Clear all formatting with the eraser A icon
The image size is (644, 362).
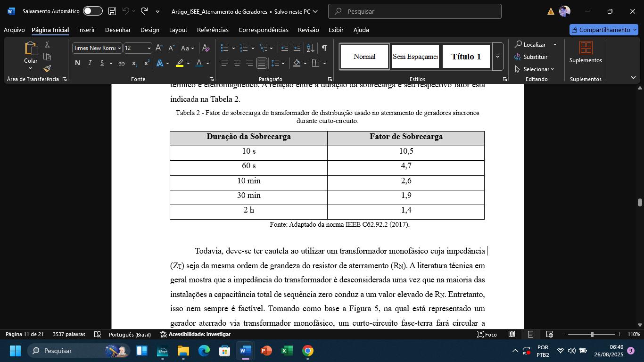coord(206,48)
